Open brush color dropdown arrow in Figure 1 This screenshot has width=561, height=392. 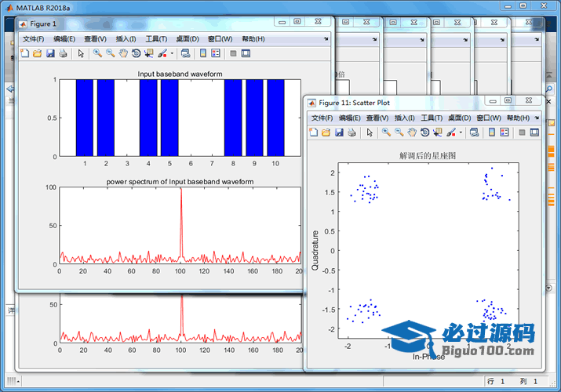pos(172,54)
